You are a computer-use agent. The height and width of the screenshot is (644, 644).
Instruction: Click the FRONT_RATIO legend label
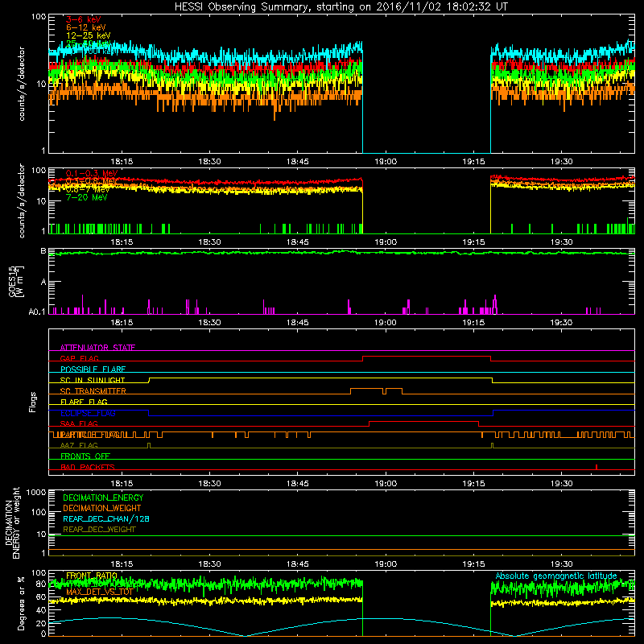(92, 576)
